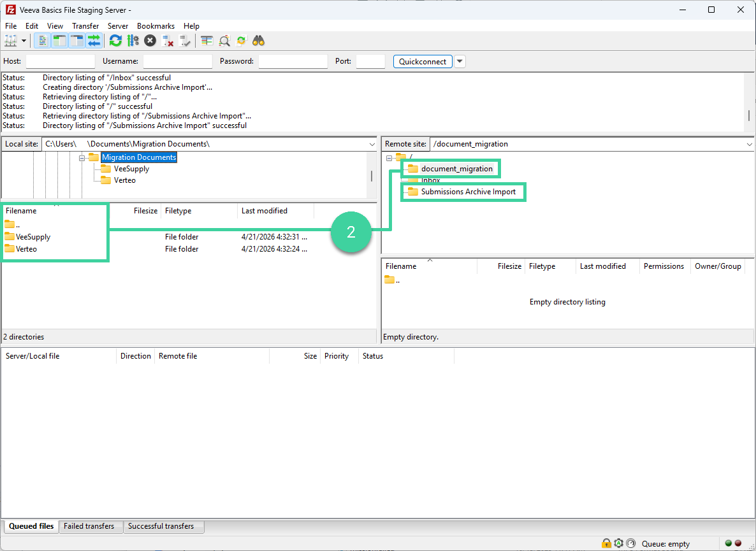This screenshot has width=756, height=551.
Task: Toggle the remote directory tree view
Action: (x=76, y=40)
